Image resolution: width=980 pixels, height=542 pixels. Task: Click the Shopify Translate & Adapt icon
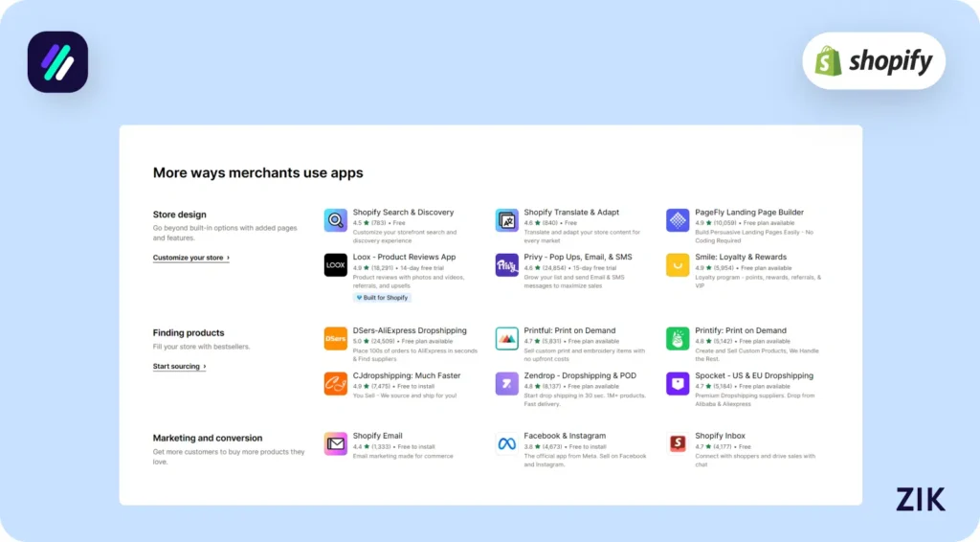(507, 220)
